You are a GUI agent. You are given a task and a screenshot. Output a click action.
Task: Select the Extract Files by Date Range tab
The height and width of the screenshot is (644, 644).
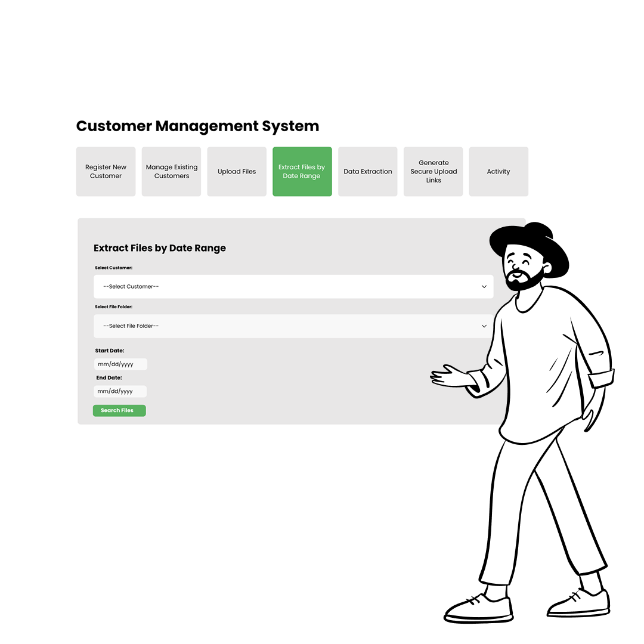[302, 171]
